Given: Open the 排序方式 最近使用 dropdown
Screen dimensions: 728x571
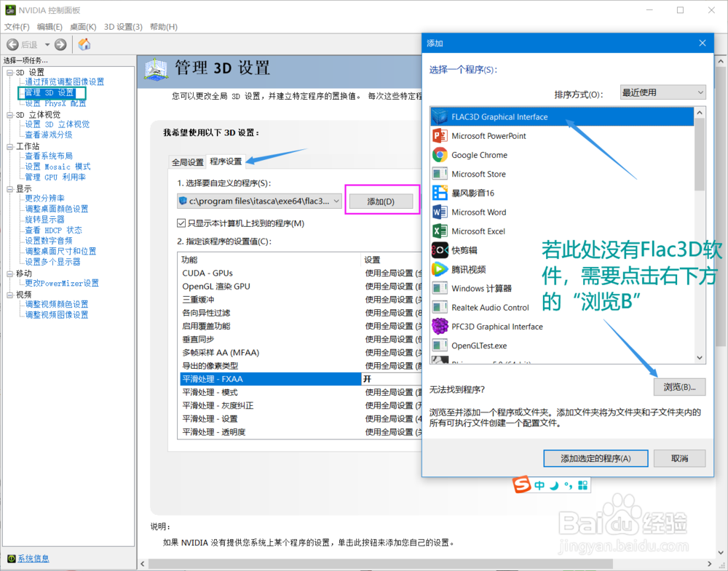Looking at the screenshot, I should point(662,92).
